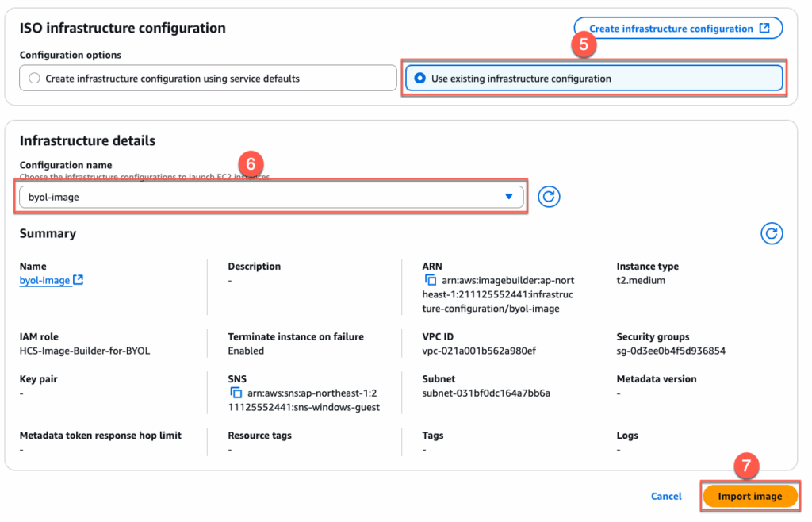The height and width of the screenshot is (522, 812).
Task: Click external-link icon in Create infrastructure configuration button
Action: click(x=764, y=29)
